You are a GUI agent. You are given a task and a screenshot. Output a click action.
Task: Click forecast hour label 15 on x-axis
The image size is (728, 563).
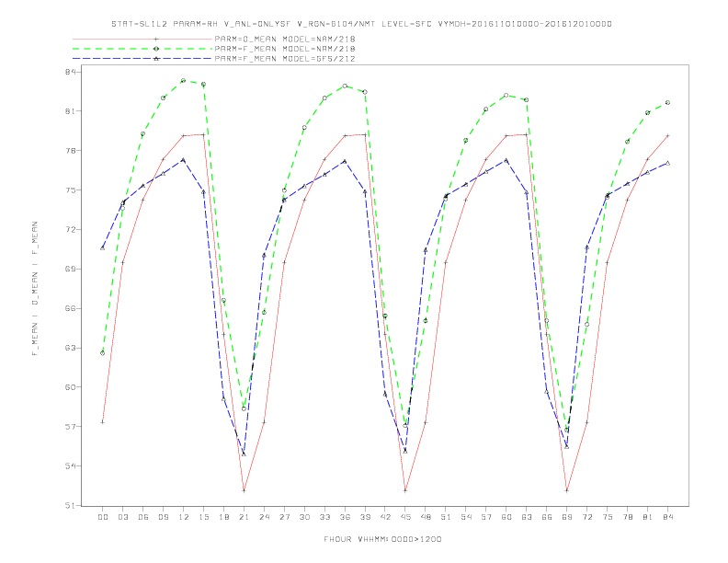(203, 517)
